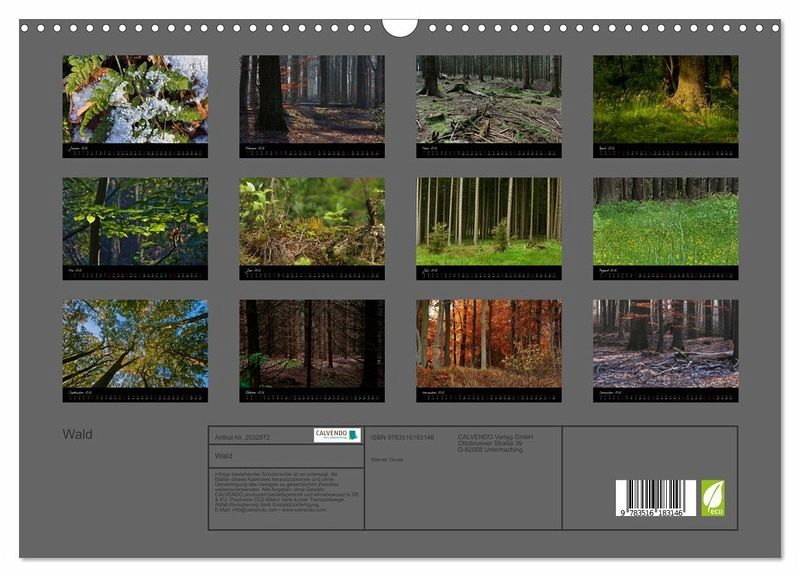Viewport: 800px width, 577px height.
Task: Select the August green meadow forest photo
Action: (x=665, y=222)
